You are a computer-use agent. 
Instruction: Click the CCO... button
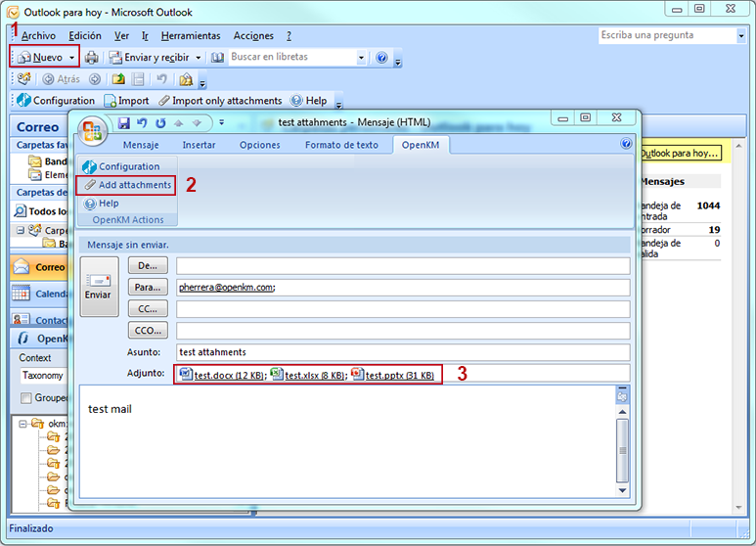(148, 331)
